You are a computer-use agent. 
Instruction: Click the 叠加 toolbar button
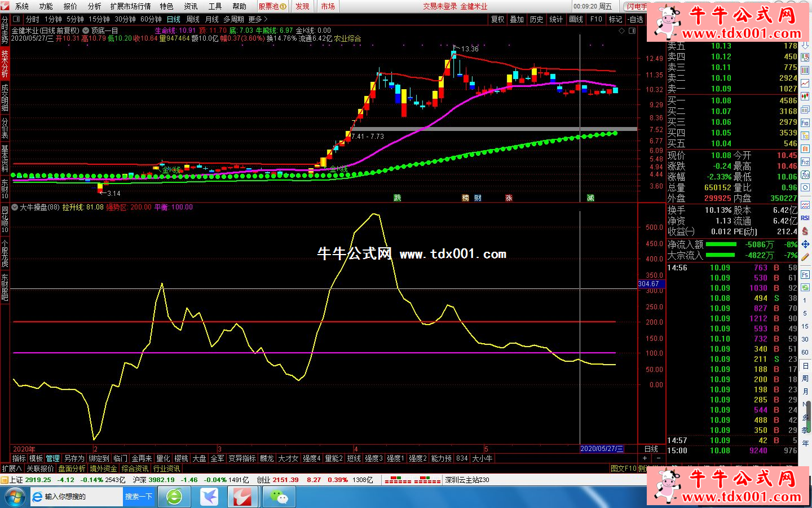pos(517,19)
